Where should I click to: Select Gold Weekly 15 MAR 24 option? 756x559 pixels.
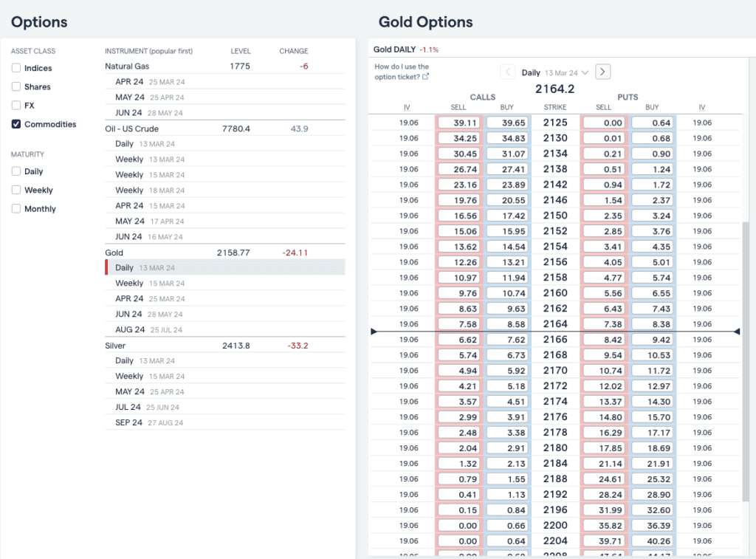tap(225, 283)
